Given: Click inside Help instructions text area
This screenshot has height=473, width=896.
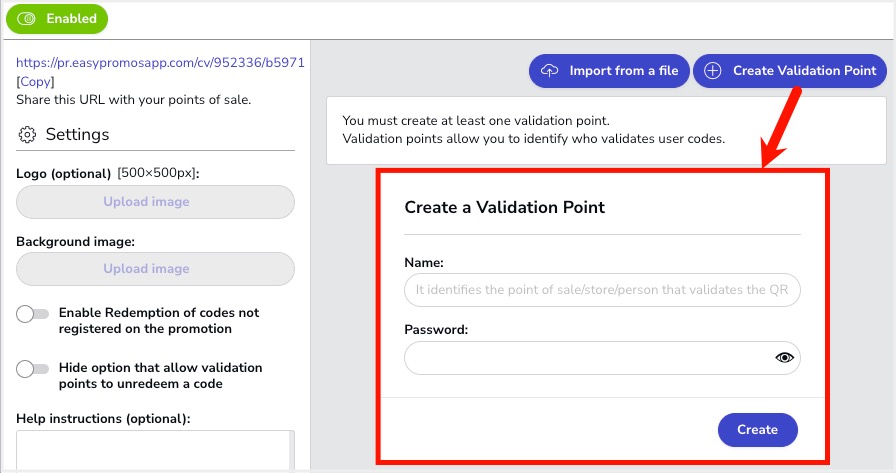Looking at the screenshot, I should tap(155, 450).
